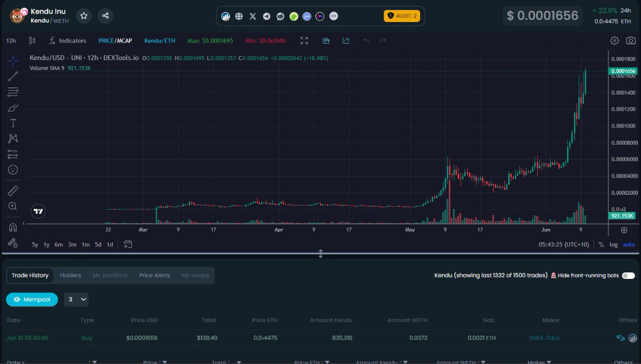Open the emoji icons tool
641x364 pixels.
click(13, 170)
